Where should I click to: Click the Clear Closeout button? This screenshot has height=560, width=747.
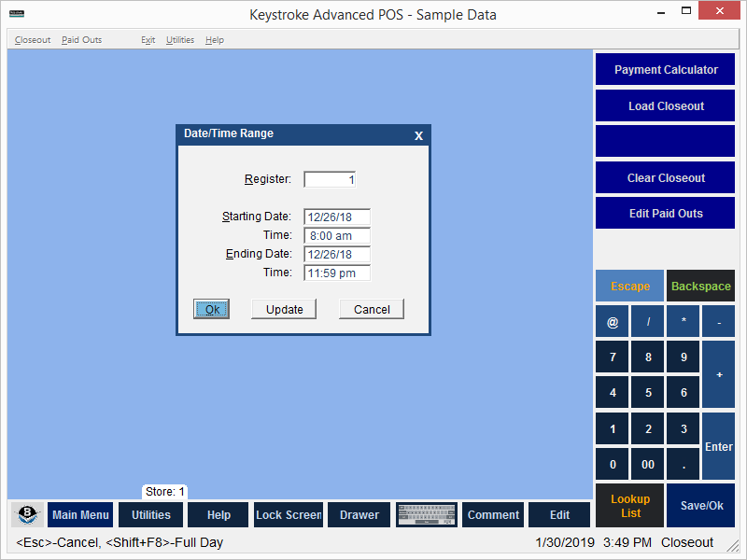[x=665, y=177]
